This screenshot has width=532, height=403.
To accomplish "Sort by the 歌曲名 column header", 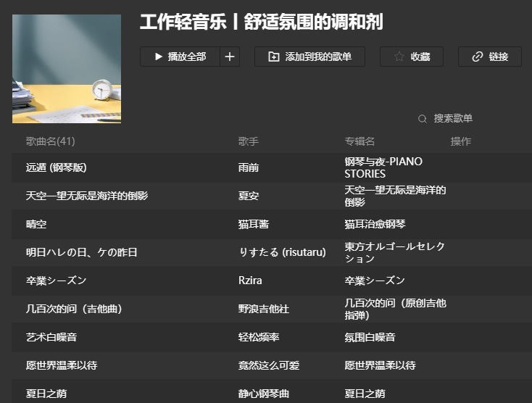I will point(51,141).
